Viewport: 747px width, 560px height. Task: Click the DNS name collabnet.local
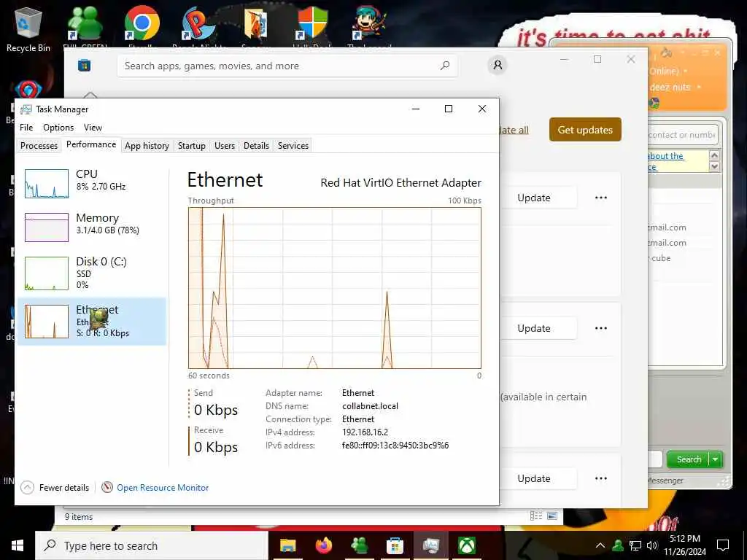click(370, 405)
